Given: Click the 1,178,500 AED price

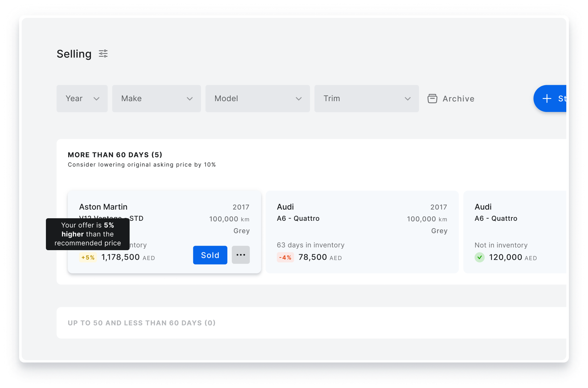Looking at the screenshot, I should click(128, 257).
